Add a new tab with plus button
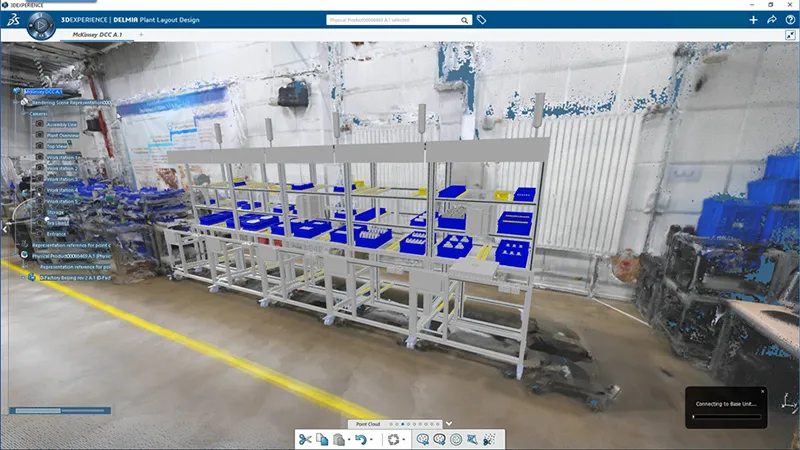 [x=140, y=35]
